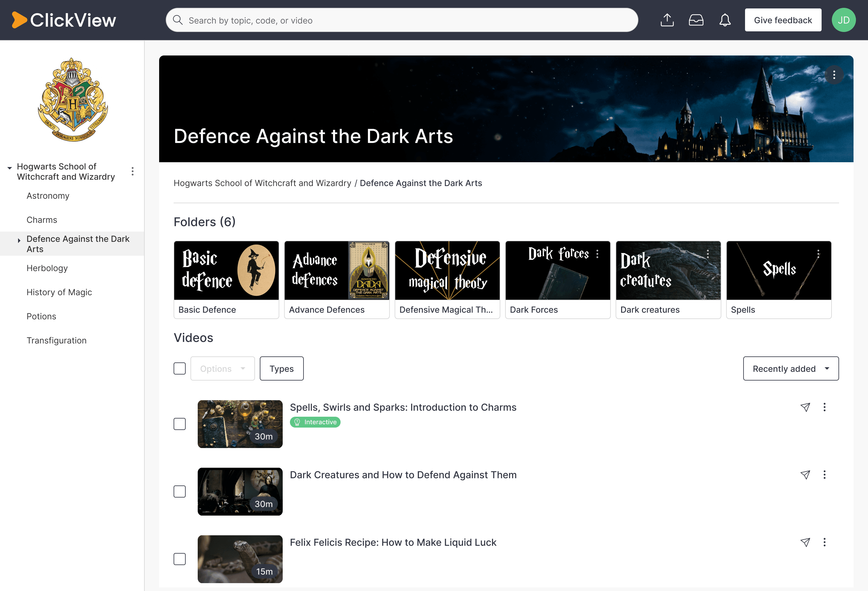Click the ClickView logo

64,20
